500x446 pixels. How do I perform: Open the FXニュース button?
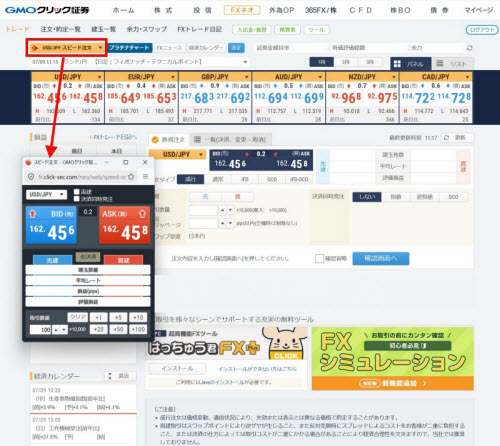click(170, 48)
